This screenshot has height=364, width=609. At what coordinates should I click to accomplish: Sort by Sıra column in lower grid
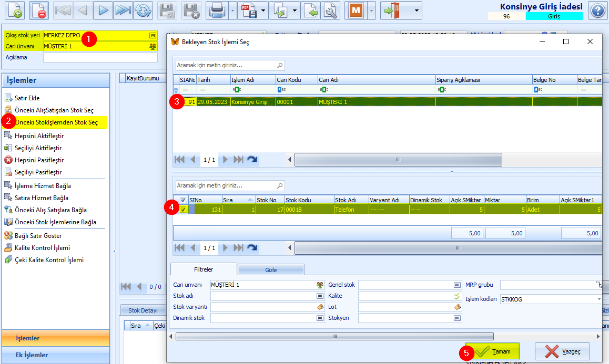coord(238,200)
